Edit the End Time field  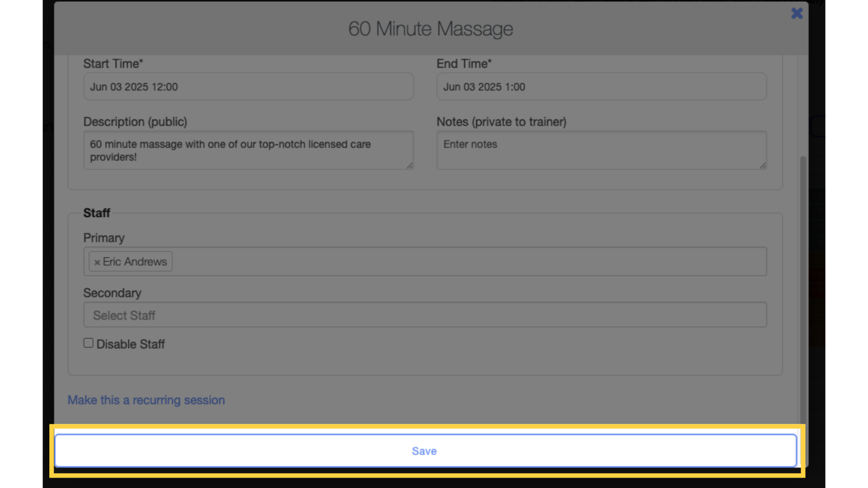(602, 87)
